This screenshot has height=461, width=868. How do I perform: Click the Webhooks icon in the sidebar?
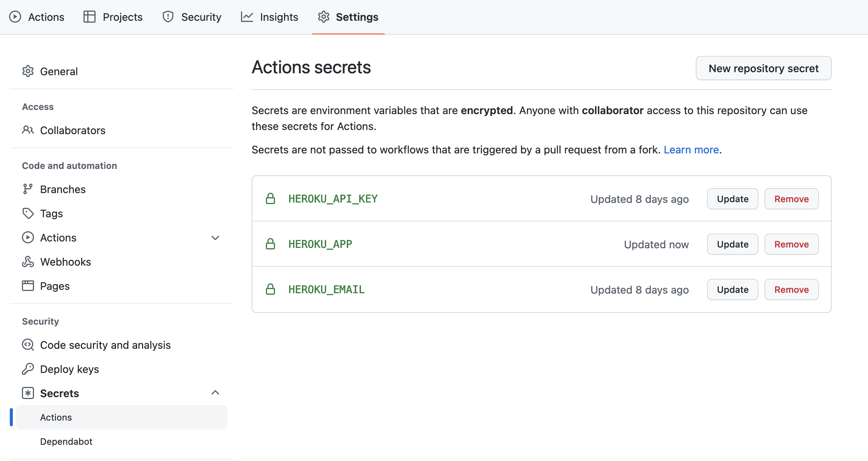coord(28,262)
